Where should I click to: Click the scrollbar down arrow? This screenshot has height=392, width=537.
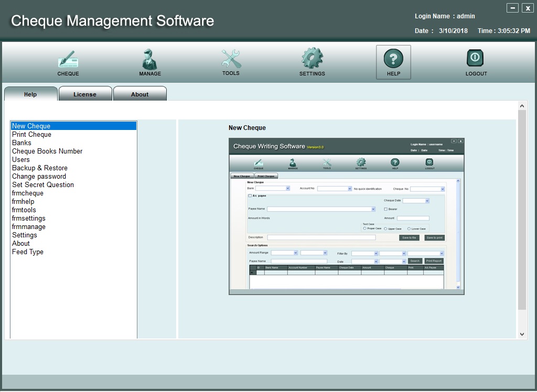[x=522, y=334]
